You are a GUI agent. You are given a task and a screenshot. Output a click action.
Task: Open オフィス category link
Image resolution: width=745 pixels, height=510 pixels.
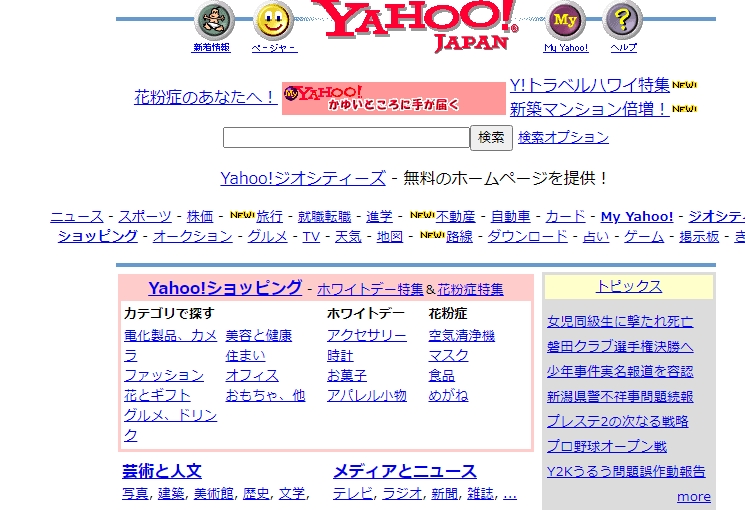coord(252,375)
